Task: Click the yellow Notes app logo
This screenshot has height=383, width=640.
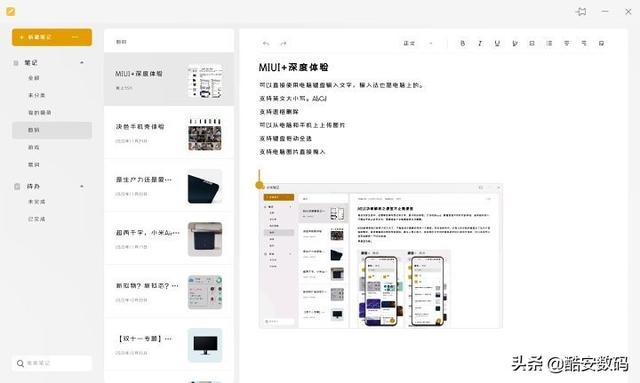Action: coord(11,11)
